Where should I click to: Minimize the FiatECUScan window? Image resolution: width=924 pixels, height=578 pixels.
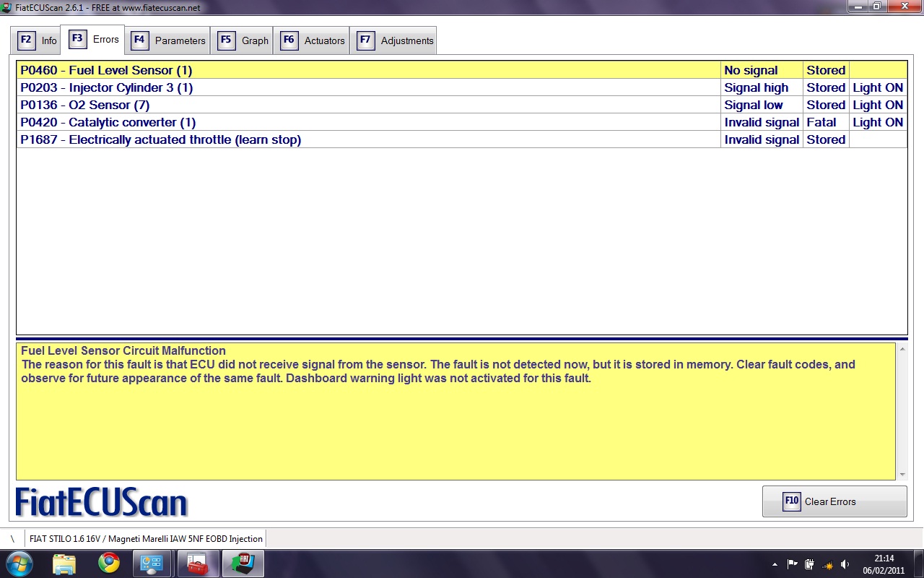click(857, 7)
